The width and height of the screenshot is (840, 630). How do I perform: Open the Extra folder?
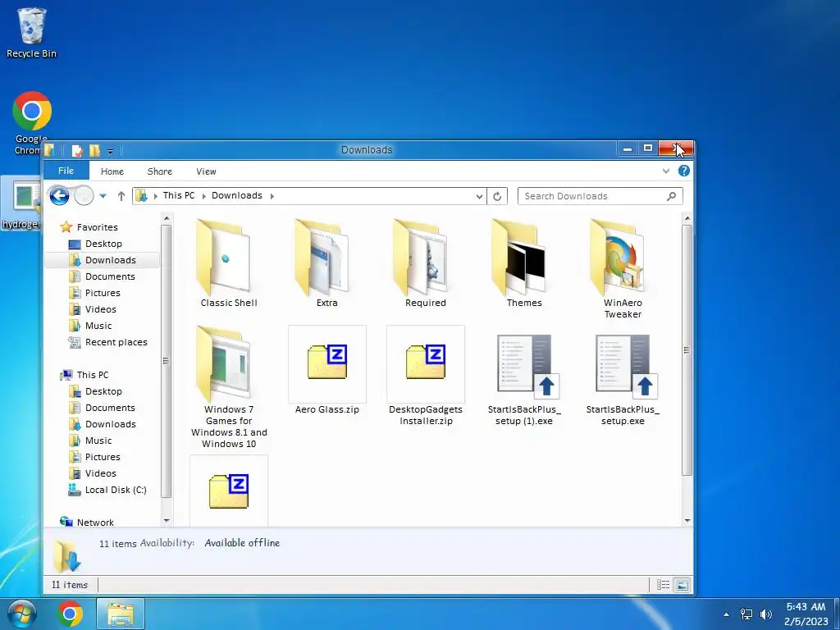(x=326, y=262)
